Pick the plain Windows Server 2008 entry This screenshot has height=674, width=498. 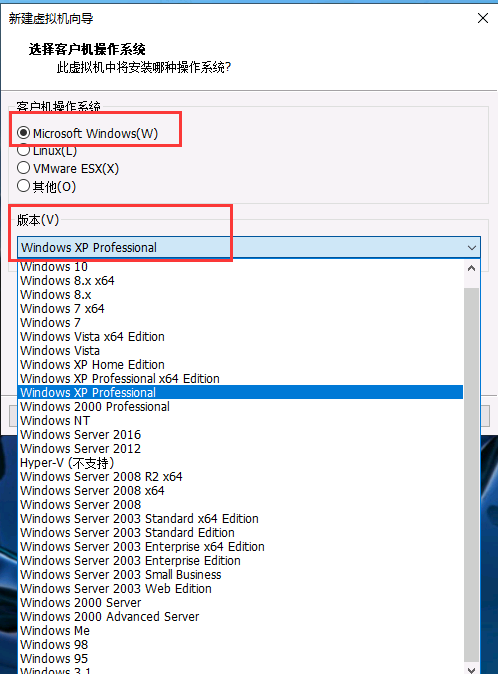click(240, 504)
